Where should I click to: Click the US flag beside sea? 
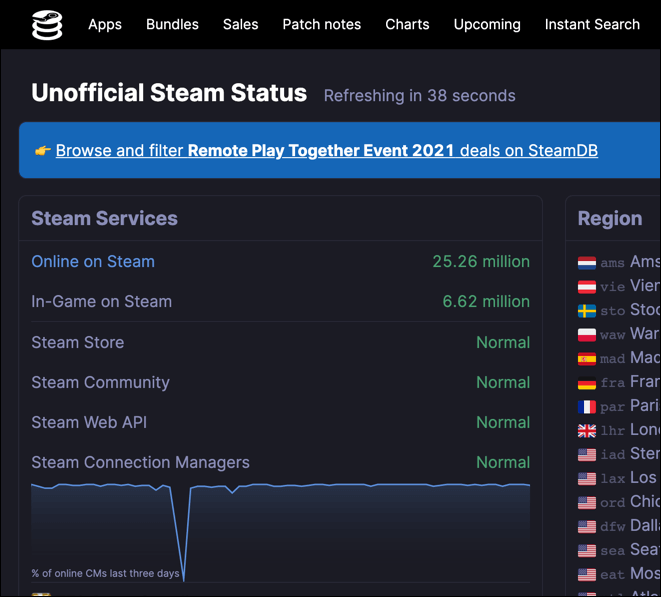tap(587, 551)
